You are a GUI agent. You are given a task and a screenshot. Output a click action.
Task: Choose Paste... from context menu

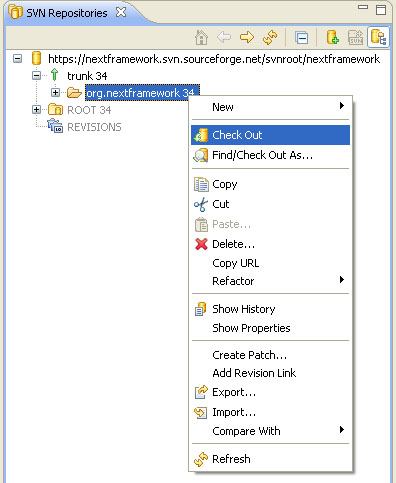point(271,224)
